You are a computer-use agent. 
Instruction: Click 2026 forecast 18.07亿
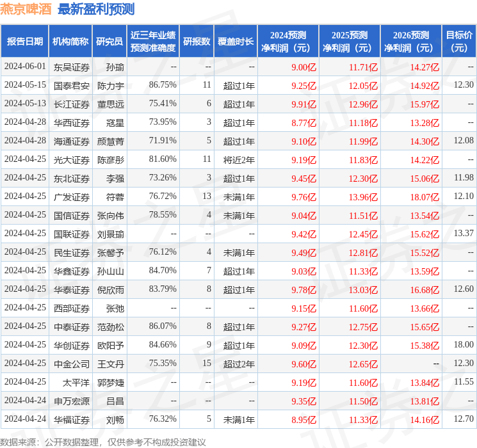(424, 196)
